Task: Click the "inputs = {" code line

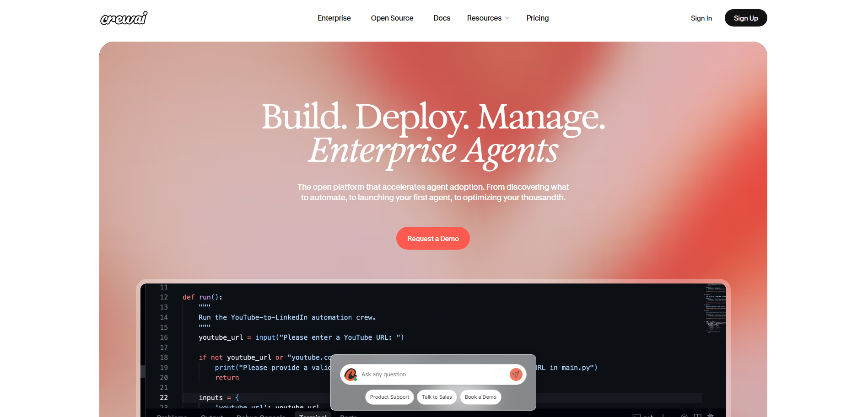Action: pyautogui.click(x=219, y=398)
